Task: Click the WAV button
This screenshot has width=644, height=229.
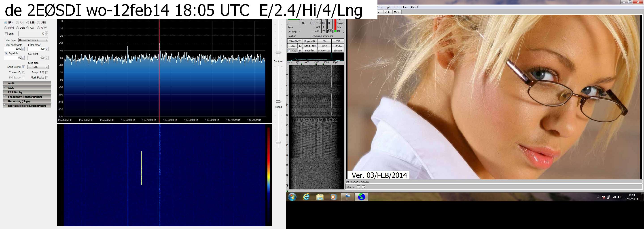Action: (324, 46)
